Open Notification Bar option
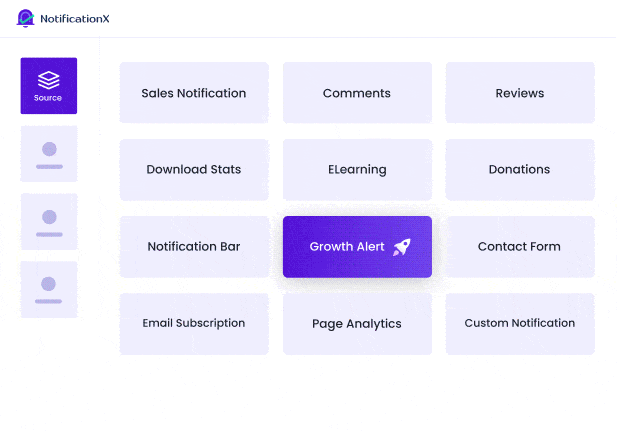The image size is (617, 431). [194, 247]
